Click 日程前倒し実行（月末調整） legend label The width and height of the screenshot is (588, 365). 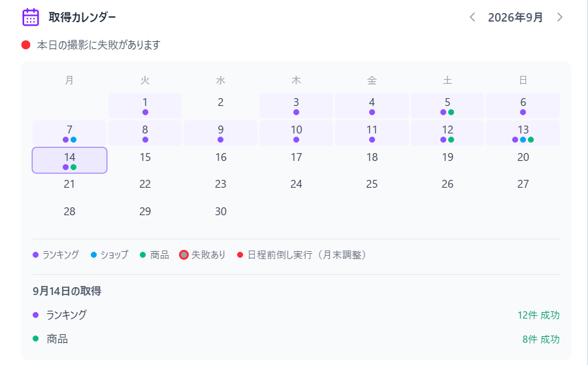point(307,255)
